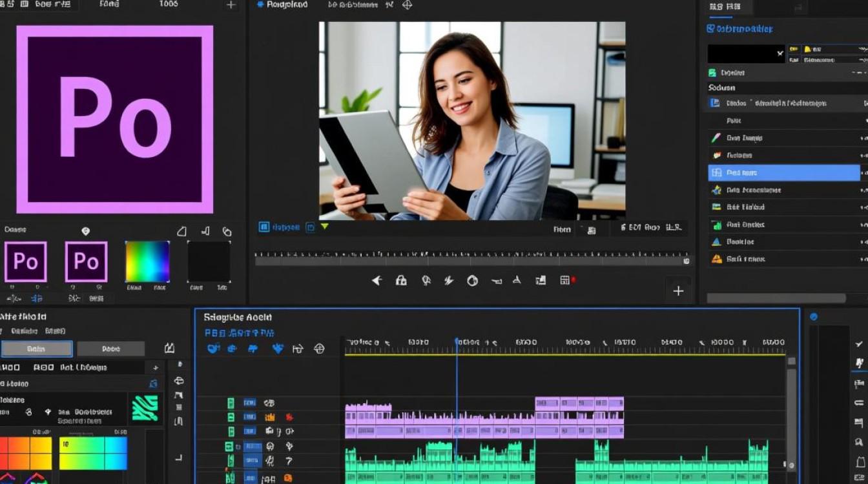Pick the orange-red gradient swatch in the lower-left panel
868x484 pixels.
[x=25, y=453]
